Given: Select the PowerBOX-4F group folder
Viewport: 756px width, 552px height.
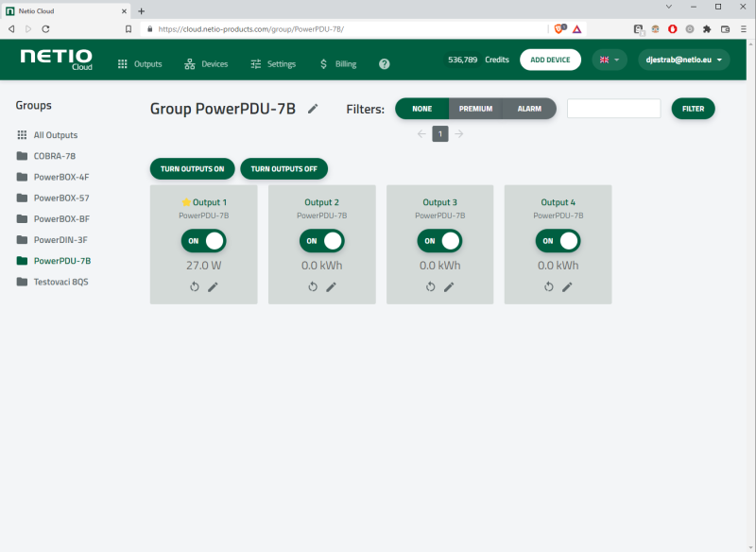Looking at the screenshot, I should 61,177.
